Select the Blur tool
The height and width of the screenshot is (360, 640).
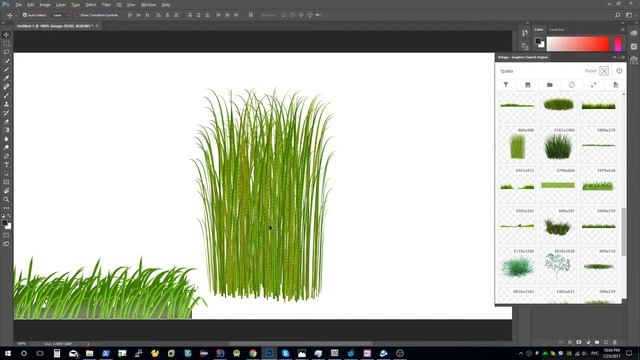point(6,139)
